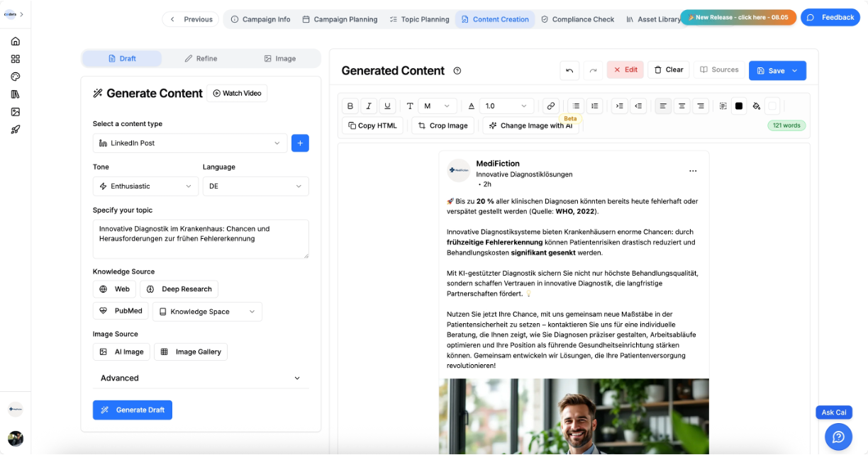Select AI Image as the image source
868x455 pixels.
click(x=121, y=352)
